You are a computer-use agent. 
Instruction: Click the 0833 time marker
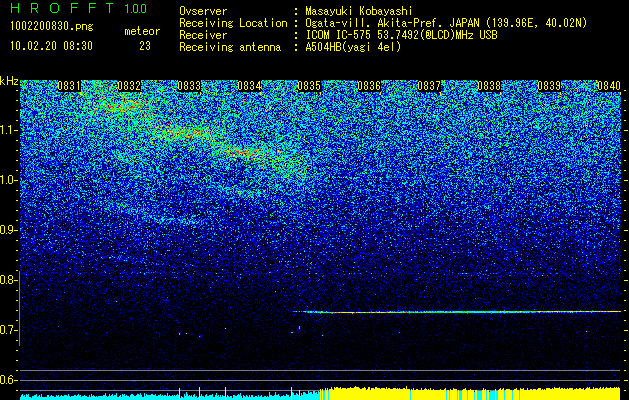pyautogui.click(x=189, y=86)
